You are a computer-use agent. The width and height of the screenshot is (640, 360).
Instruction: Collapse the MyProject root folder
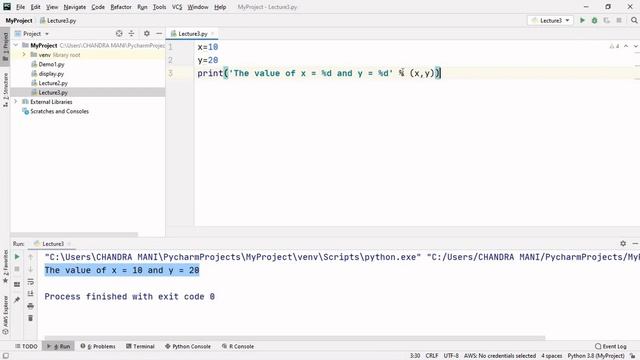16,45
